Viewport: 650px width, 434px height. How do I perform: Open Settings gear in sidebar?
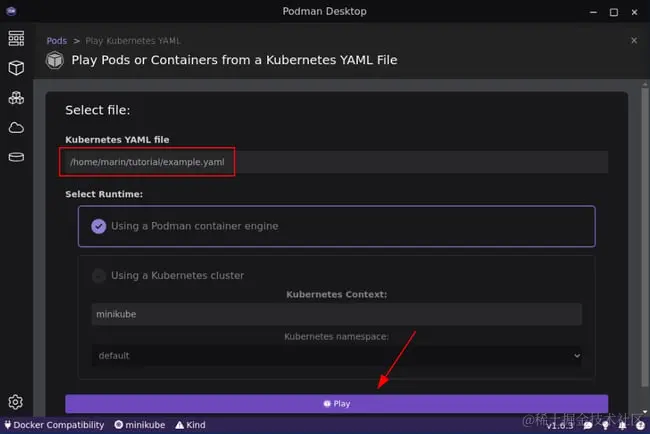[16, 402]
